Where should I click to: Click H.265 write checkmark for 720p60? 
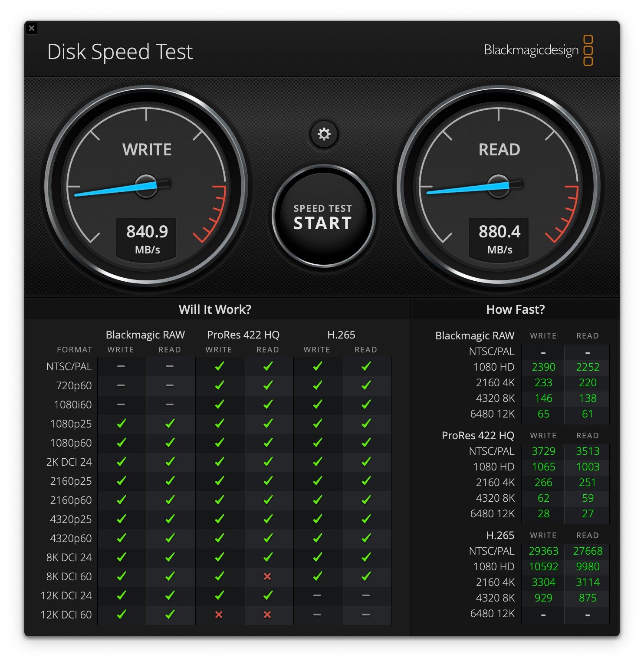coord(318,385)
